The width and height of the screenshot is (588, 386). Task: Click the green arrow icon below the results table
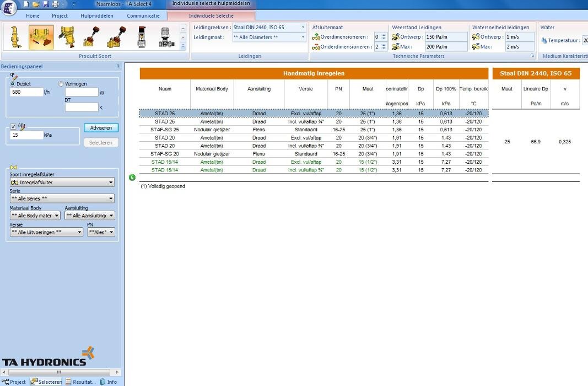click(x=132, y=178)
